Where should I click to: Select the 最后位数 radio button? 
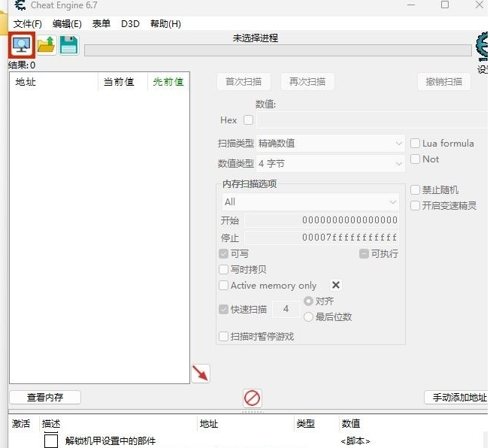coord(308,316)
